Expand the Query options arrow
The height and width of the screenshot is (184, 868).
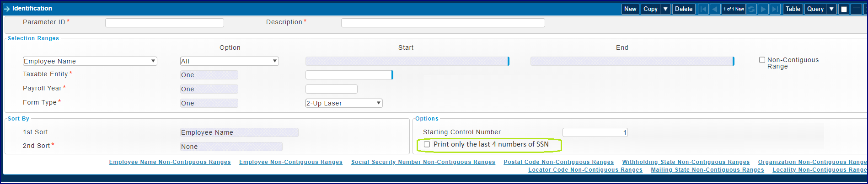(x=831, y=9)
